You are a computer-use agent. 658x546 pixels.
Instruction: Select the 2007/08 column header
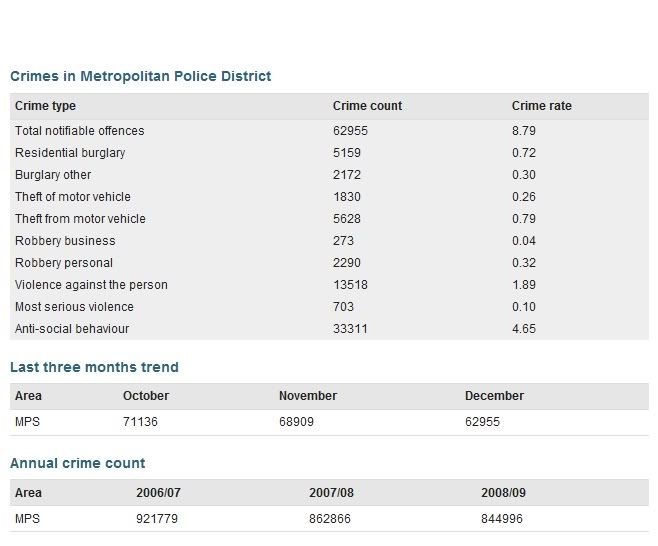click(331, 493)
